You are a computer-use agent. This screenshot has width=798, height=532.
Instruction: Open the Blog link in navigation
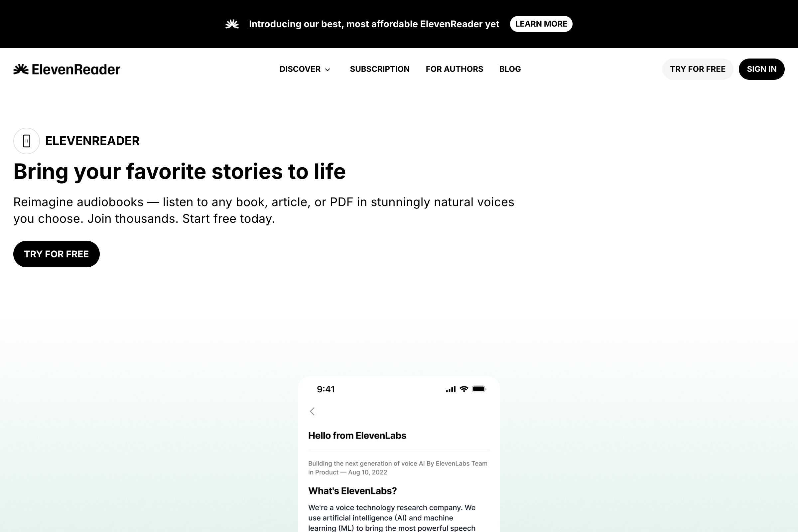point(510,69)
